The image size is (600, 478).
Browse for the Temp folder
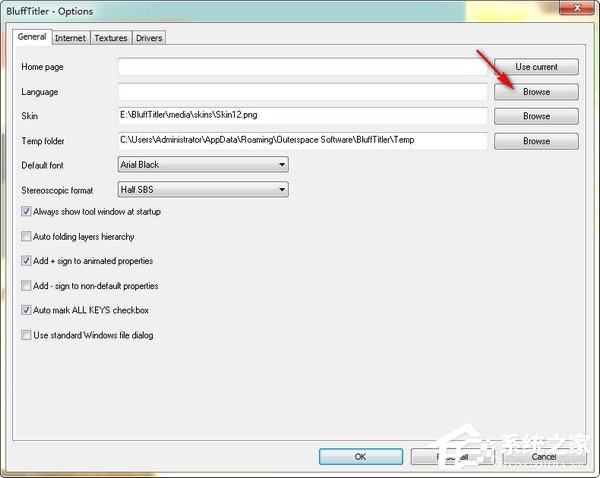536,141
